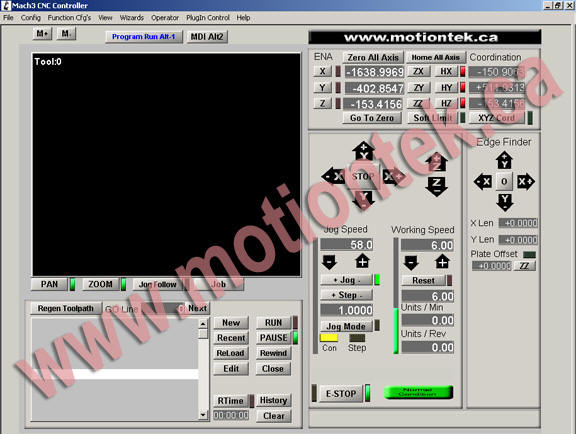Toggle the Soft Limit button

click(x=432, y=118)
